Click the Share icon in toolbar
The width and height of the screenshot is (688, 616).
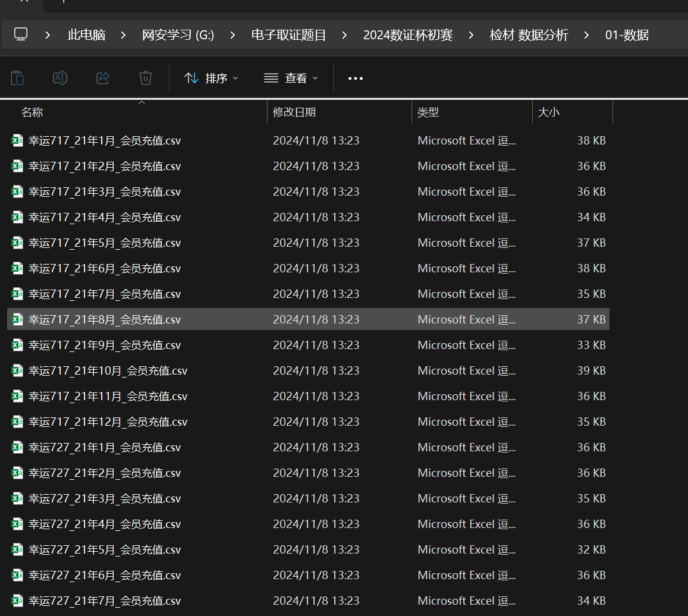tap(103, 78)
